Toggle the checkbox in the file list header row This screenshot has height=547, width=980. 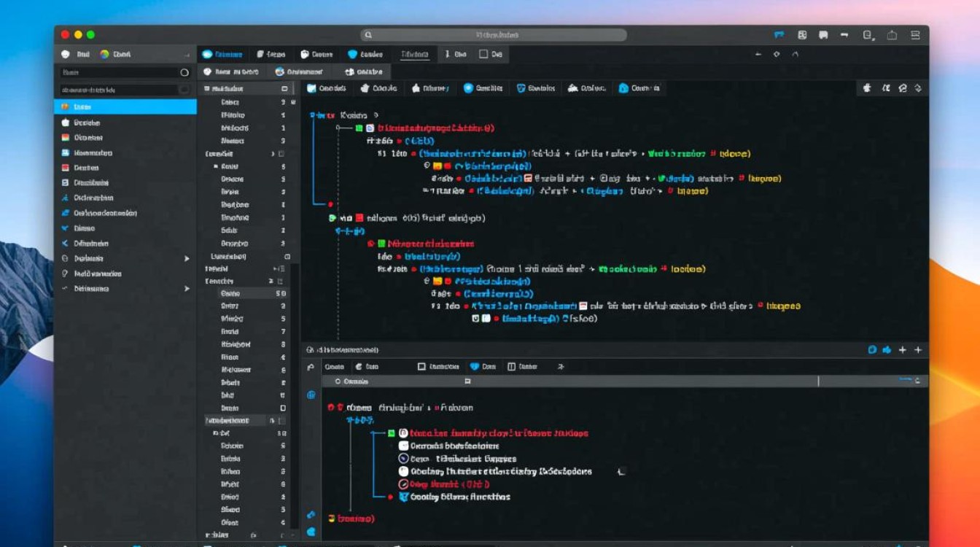(x=284, y=88)
